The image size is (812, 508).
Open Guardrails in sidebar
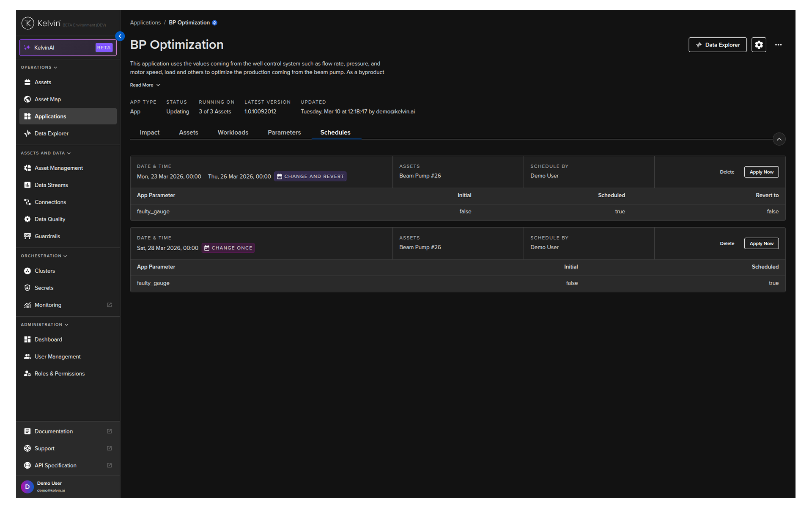[47, 236]
